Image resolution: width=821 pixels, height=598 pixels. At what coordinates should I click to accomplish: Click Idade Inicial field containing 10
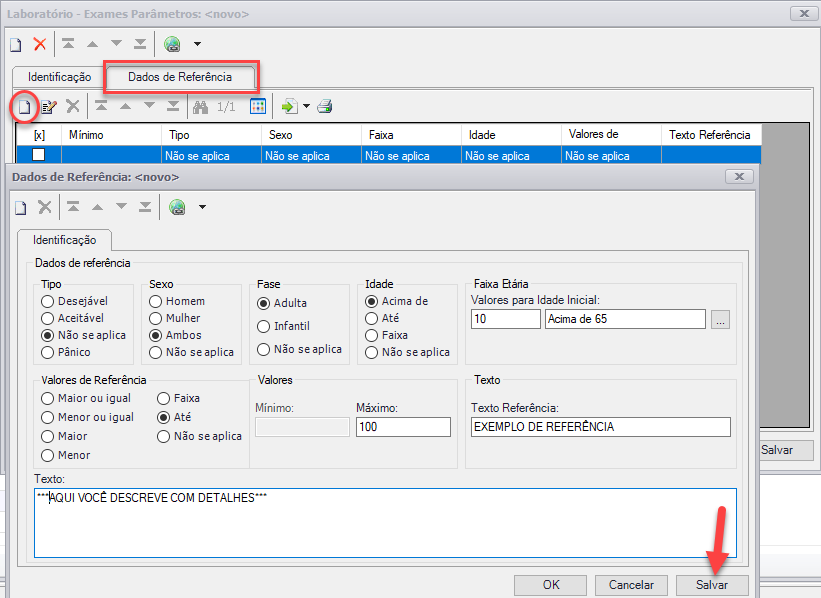click(x=506, y=319)
